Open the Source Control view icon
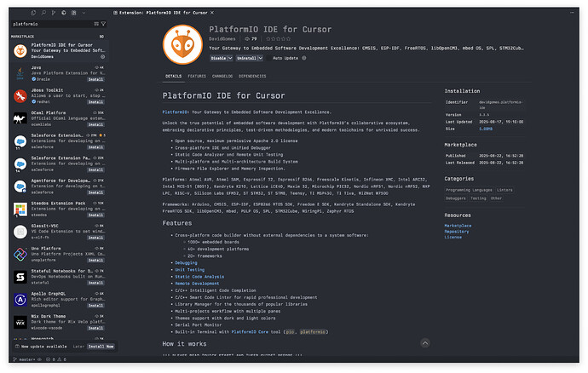The width and height of the screenshot is (588, 373). 54,13
